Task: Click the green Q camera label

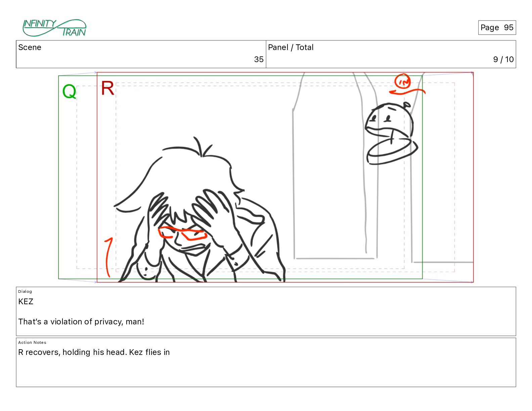Action: coord(70,91)
